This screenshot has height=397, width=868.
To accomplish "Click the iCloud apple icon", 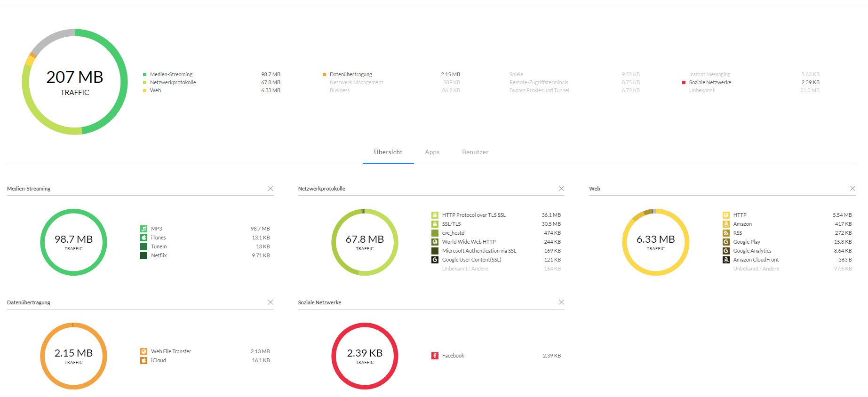I will point(143,360).
